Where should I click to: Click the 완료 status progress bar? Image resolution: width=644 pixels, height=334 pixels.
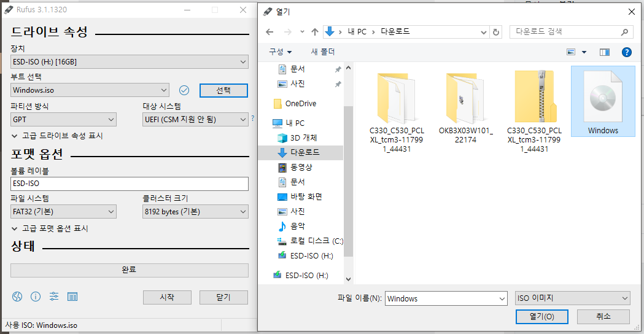pos(130,270)
